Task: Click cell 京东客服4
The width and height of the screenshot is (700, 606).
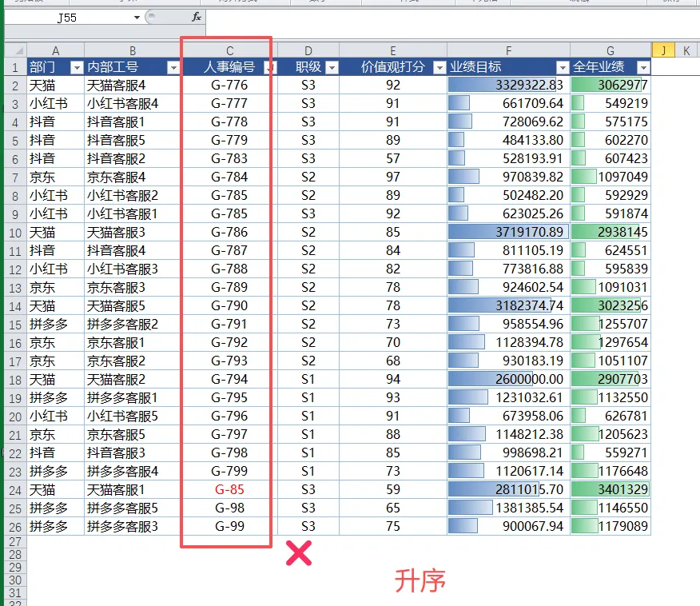Action: tap(132, 177)
